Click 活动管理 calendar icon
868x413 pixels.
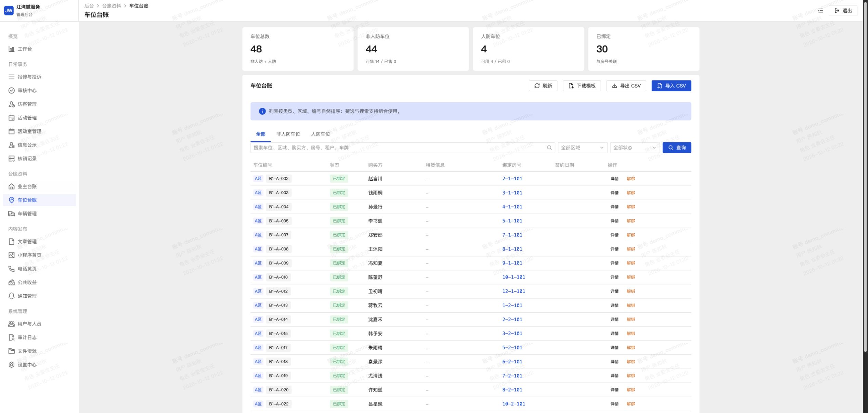[11, 118]
